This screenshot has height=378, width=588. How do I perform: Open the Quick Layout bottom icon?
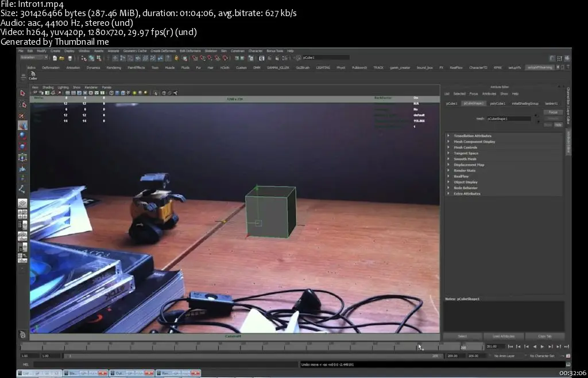(x=22, y=334)
